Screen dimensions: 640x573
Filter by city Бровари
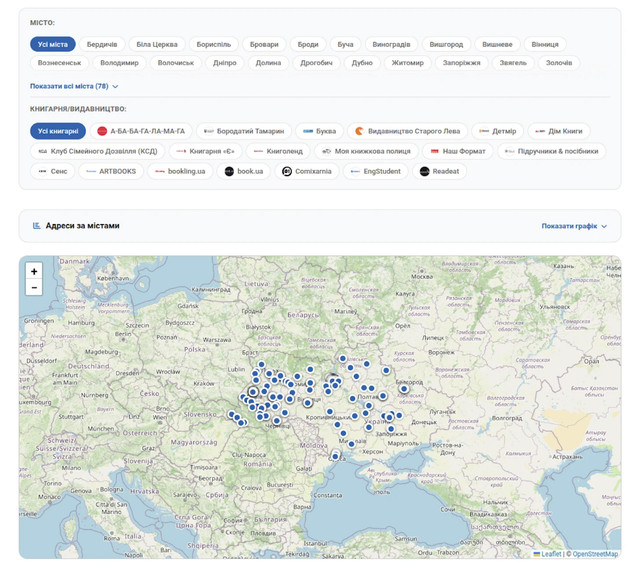click(x=264, y=44)
